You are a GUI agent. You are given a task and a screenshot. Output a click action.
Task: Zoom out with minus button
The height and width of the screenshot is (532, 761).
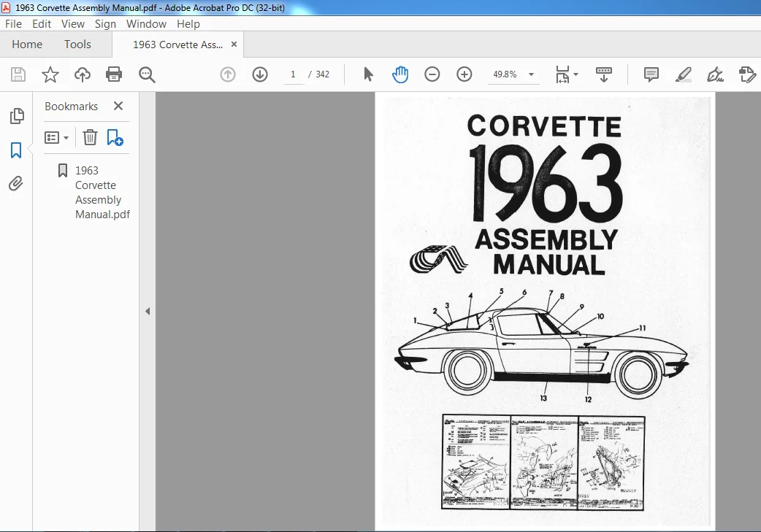[x=432, y=74]
